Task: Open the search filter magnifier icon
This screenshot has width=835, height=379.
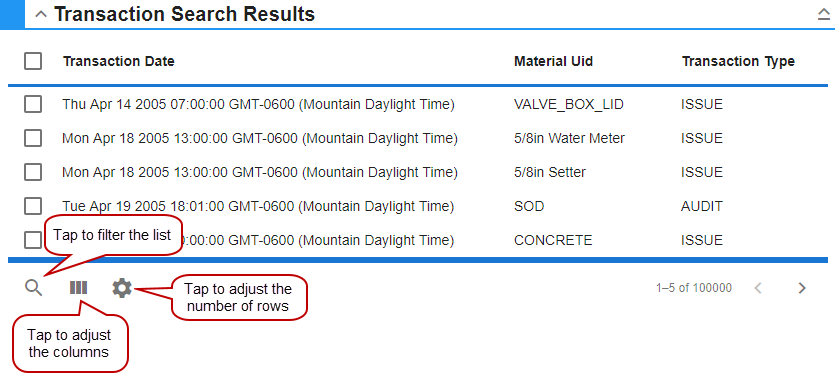Action: (34, 289)
